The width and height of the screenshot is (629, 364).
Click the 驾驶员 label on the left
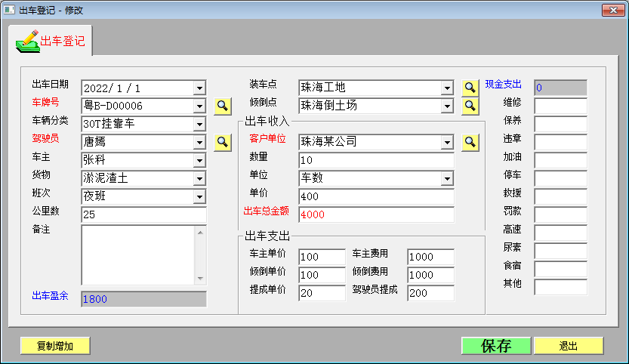46,138
